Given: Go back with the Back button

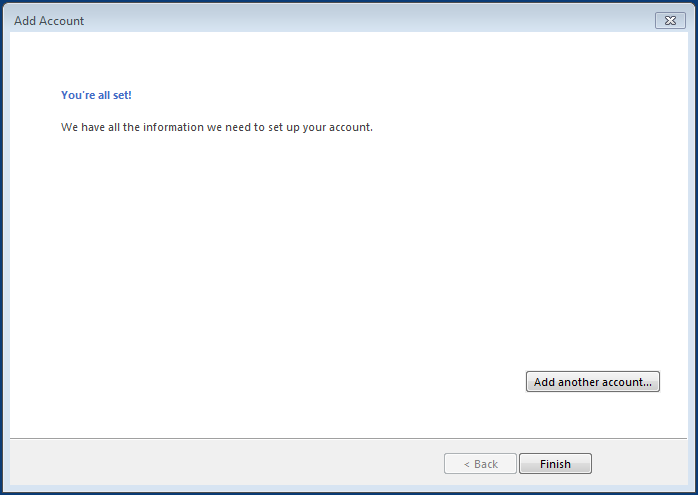Looking at the screenshot, I should (480, 464).
